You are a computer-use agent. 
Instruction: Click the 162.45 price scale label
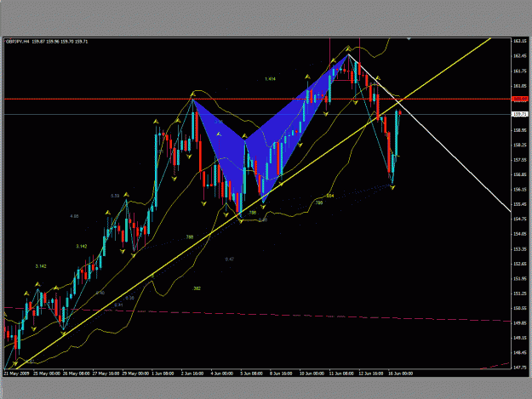[x=518, y=56]
